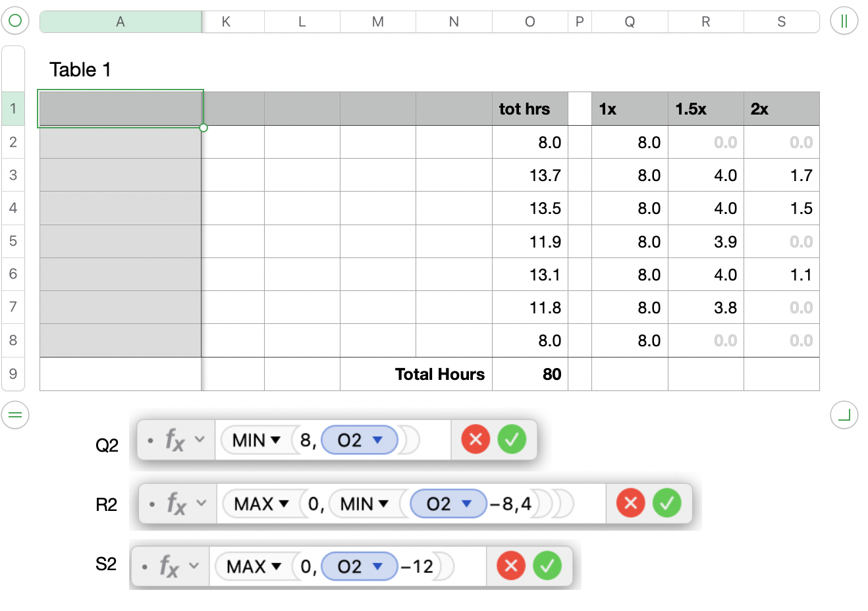Accept the Q2 formula with green checkmark

[x=512, y=439]
